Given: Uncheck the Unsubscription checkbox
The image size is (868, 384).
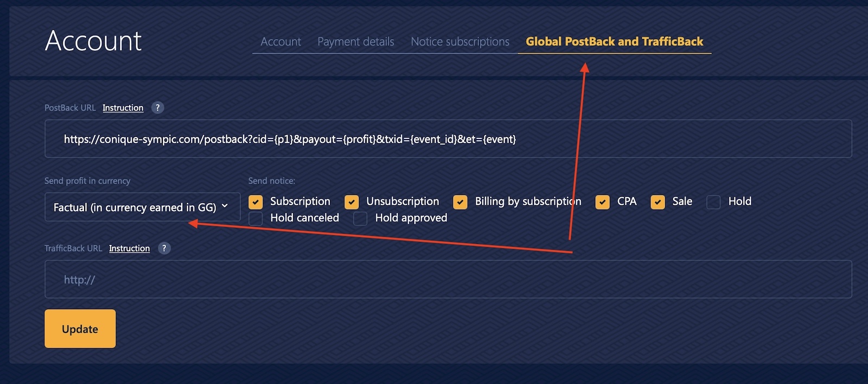Looking at the screenshot, I should tap(352, 202).
